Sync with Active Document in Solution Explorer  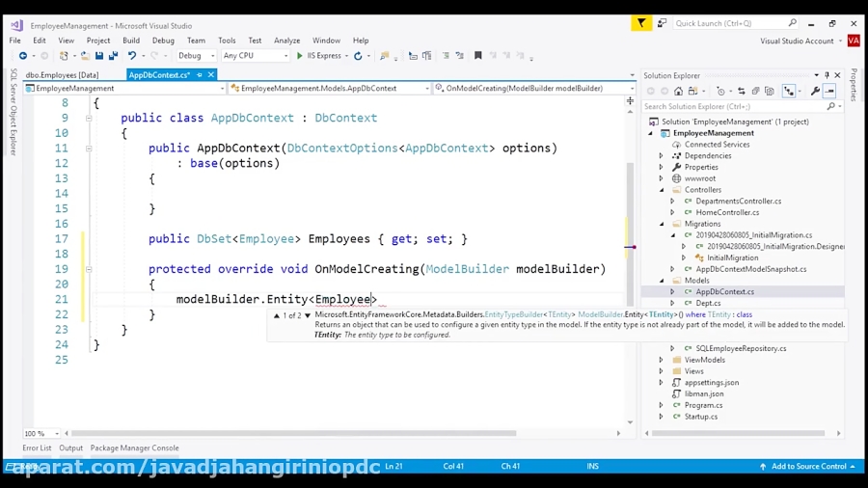tap(742, 92)
